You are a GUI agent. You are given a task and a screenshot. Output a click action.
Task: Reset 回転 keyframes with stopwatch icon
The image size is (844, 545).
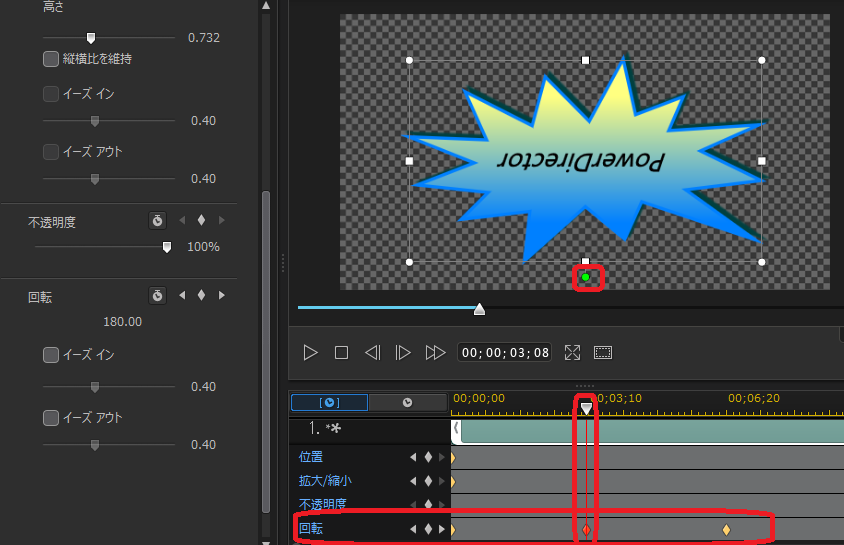[x=157, y=295]
